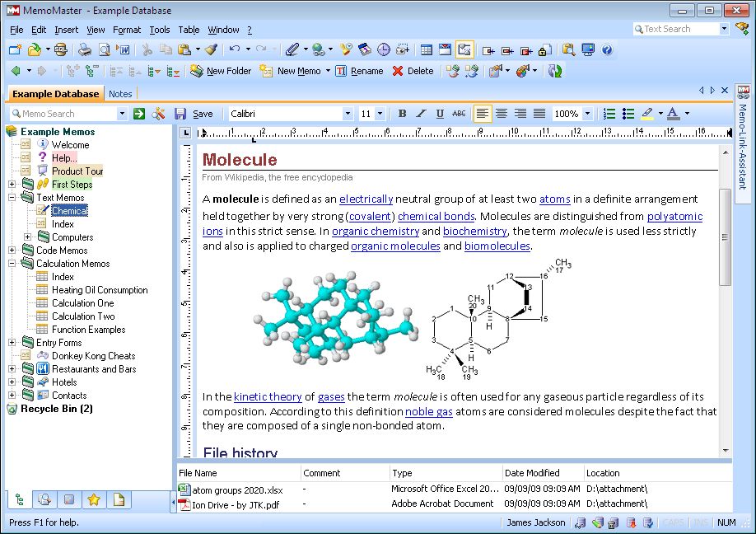Viewport: 756px width, 534px height.
Task: Expand the Code Memos folder
Action: tap(12, 251)
